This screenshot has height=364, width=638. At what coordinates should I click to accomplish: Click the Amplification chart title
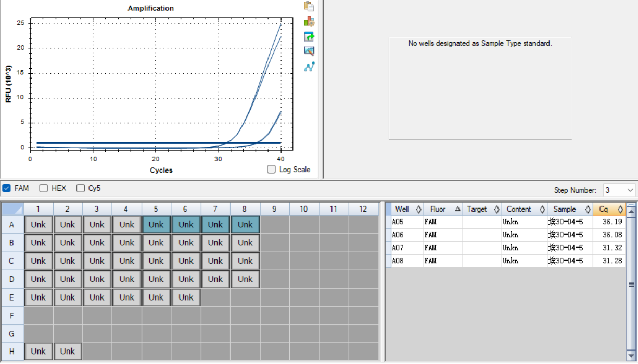coord(151,8)
